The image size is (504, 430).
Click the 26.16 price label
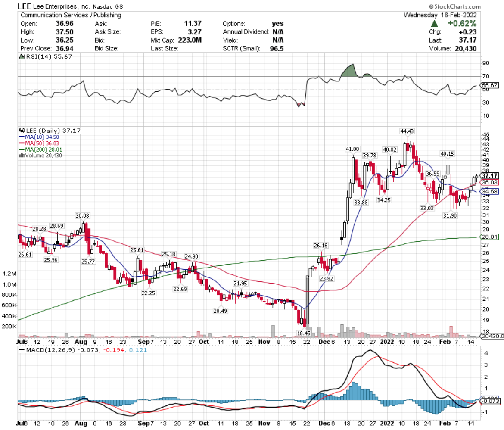pos(320,246)
